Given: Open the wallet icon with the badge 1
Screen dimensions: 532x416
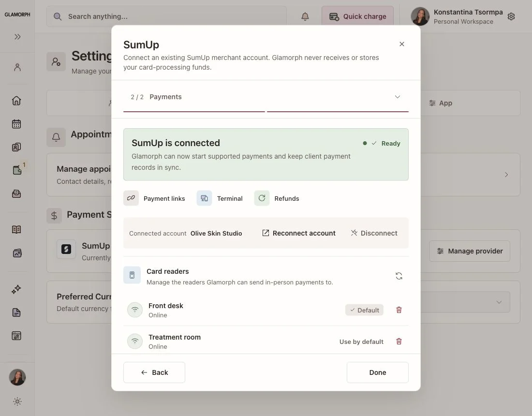Looking at the screenshot, I should coord(17,170).
